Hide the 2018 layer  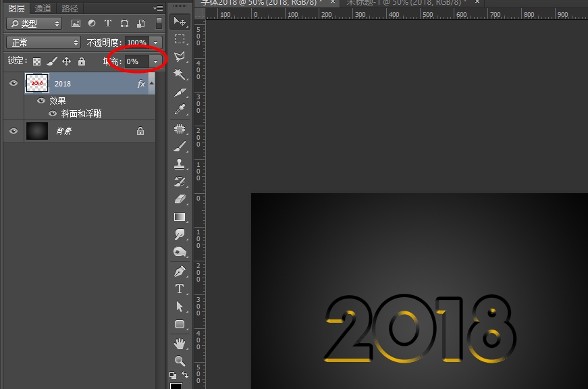coord(14,83)
